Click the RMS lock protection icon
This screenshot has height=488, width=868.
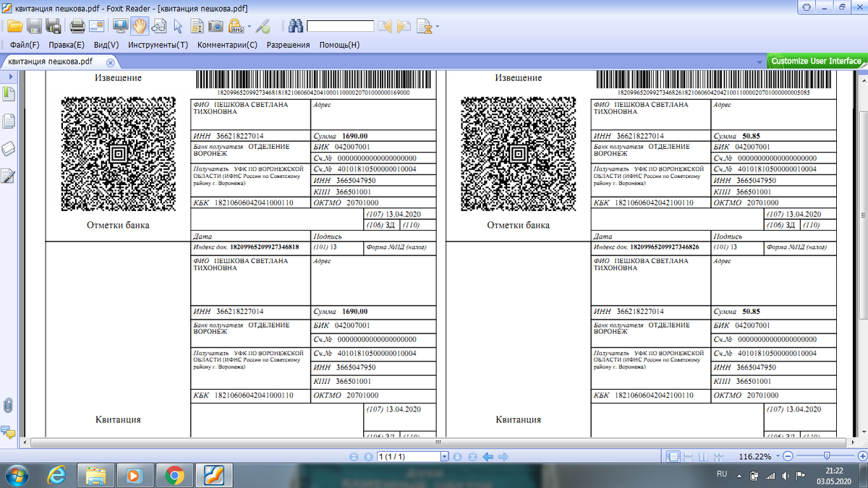236,27
